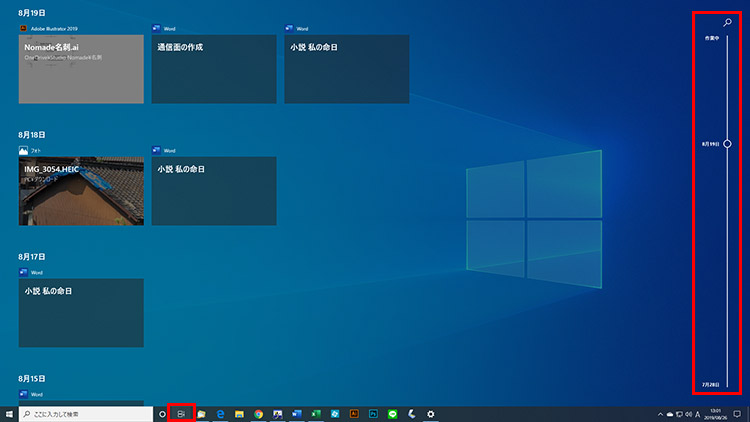Screen dimensions: 750x422
Task: Open the Action Center notification icon
Action: (x=736, y=413)
